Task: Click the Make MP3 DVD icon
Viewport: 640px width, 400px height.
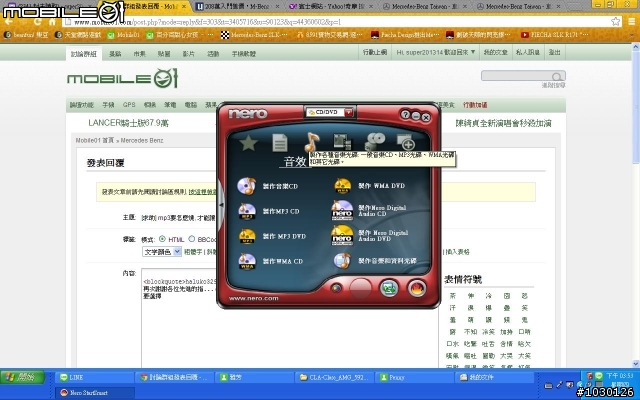Action: point(247,236)
